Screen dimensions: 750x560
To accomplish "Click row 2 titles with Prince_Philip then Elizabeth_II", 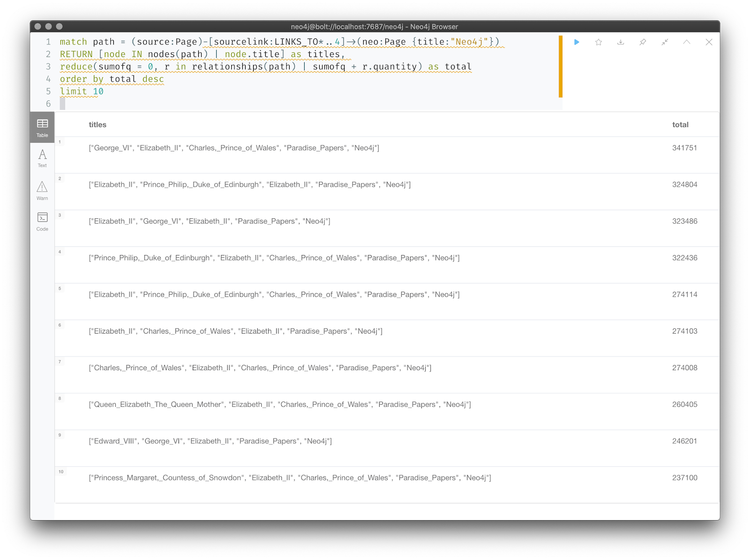I will coord(250,185).
